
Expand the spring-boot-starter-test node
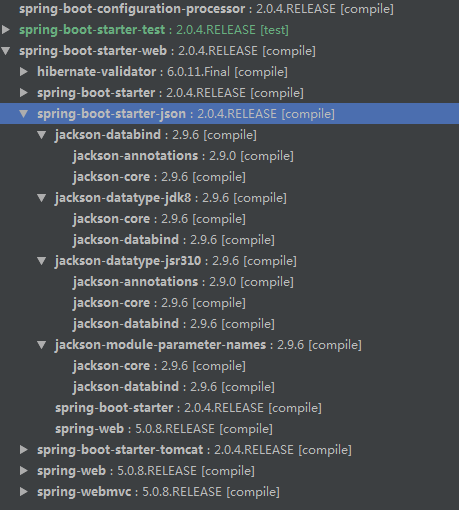click(x=6, y=30)
